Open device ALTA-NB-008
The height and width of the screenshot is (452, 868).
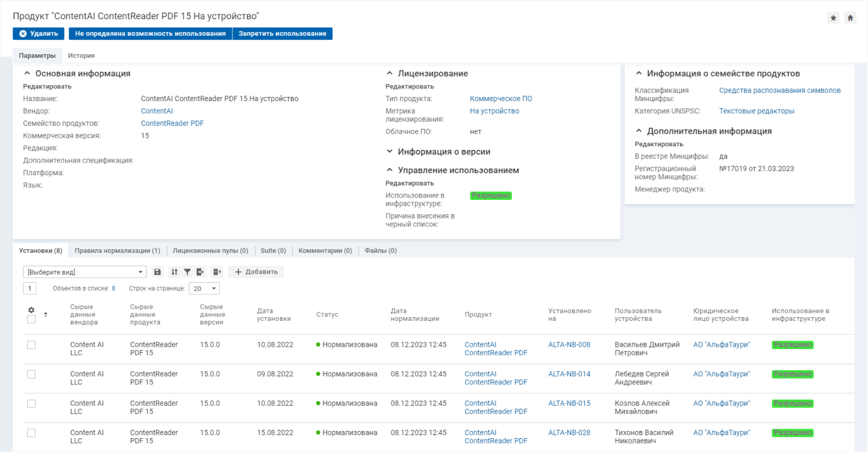coord(569,345)
